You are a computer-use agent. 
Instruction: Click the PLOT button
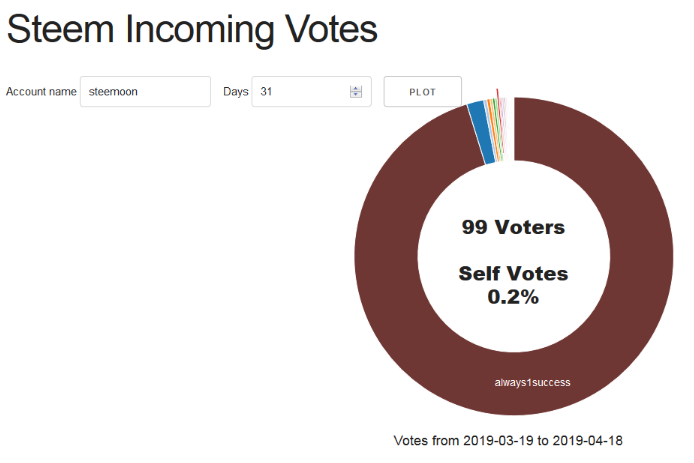(x=423, y=92)
